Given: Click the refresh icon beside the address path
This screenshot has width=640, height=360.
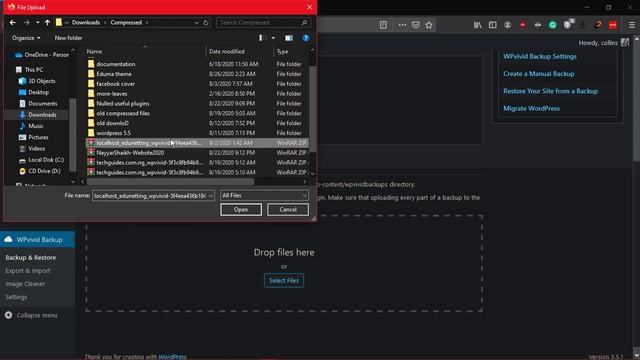Looking at the screenshot, I should point(206,23).
